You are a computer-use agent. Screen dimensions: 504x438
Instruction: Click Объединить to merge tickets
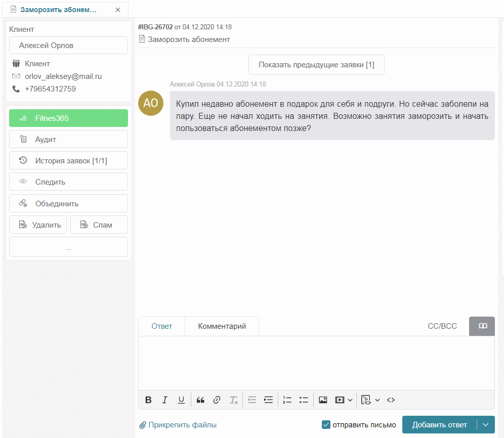point(68,203)
